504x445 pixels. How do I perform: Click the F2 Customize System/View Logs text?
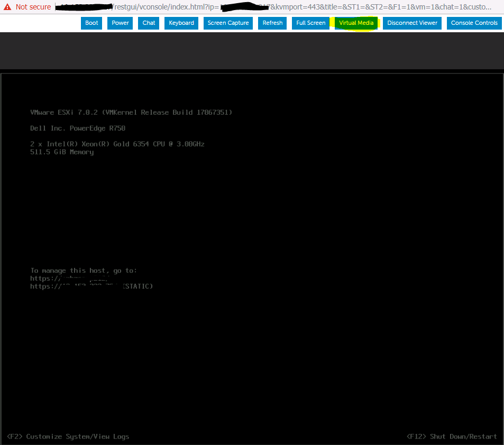(x=68, y=437)
